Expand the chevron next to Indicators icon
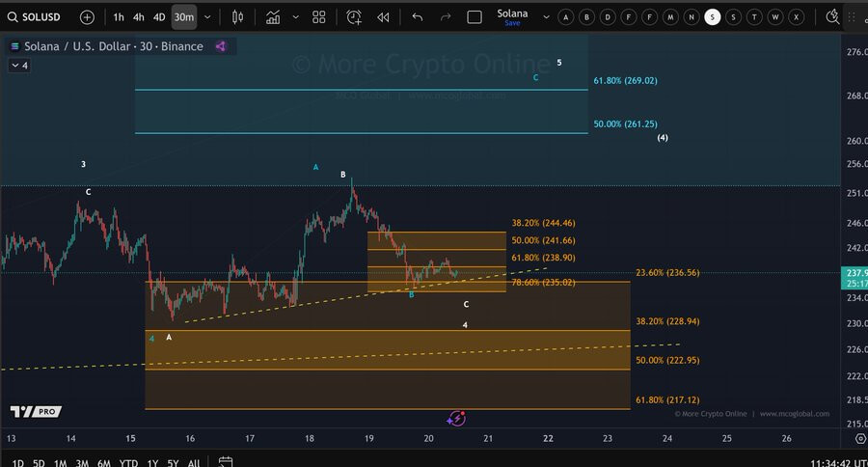 click(296, 17)
